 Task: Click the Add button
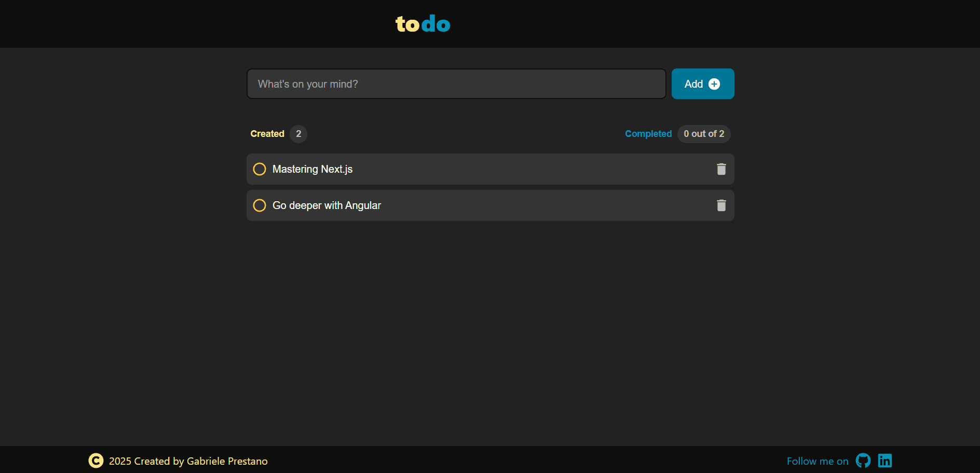click(703, 84)
